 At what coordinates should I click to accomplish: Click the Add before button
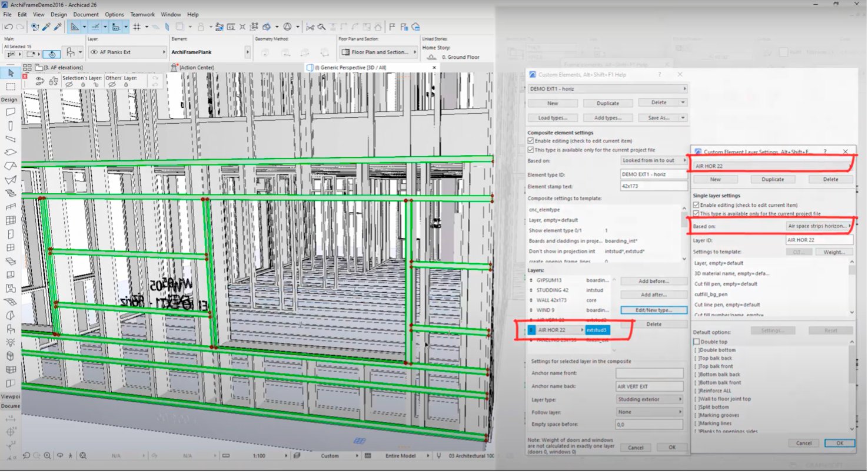tap(654, 281)
